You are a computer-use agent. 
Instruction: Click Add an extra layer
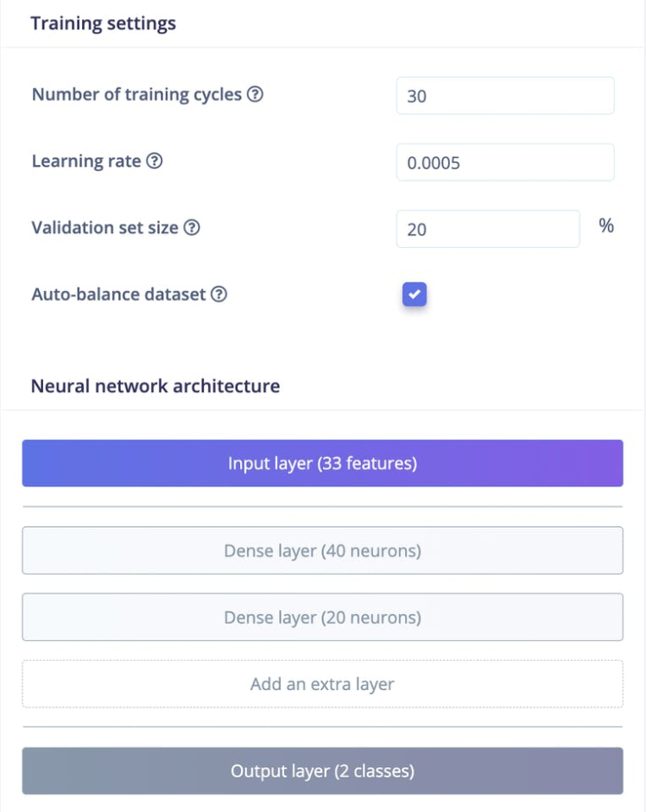[322, 684]
